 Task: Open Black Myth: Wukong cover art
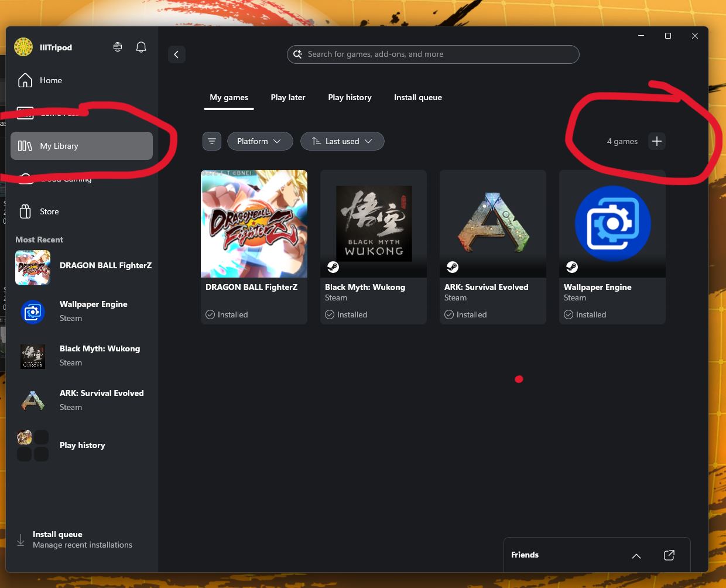click(374, 224)
